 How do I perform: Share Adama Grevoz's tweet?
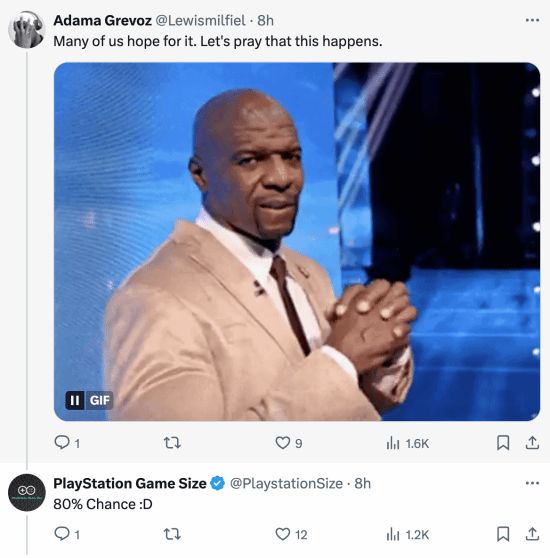coord(532,443)
